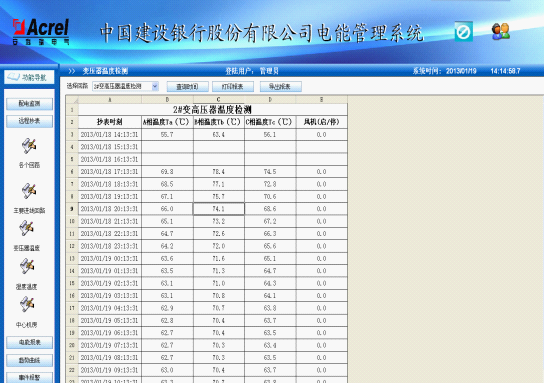Click the Acrel logo
544x383 pixels.
coord(41,32)
